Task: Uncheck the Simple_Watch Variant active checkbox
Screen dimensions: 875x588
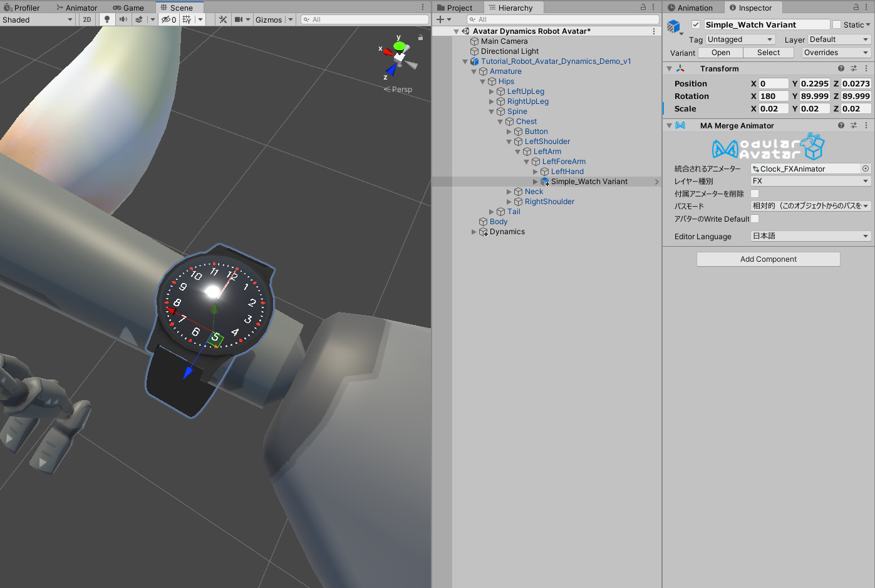Action: click(x=696, y=24)
